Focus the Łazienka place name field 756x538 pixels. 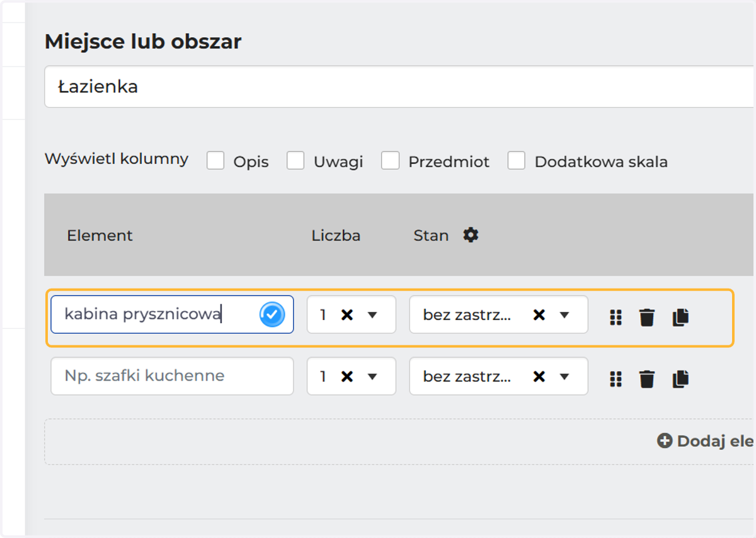(399, 86)
